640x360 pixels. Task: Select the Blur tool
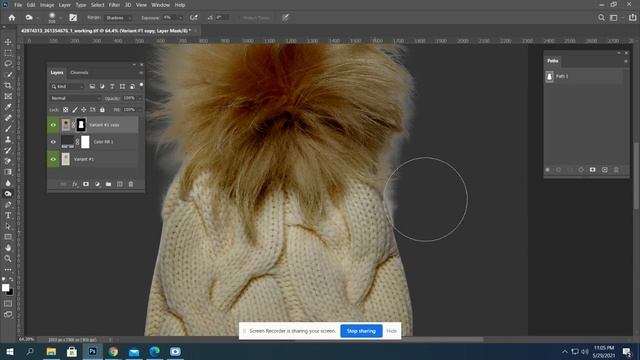point(8,183)
